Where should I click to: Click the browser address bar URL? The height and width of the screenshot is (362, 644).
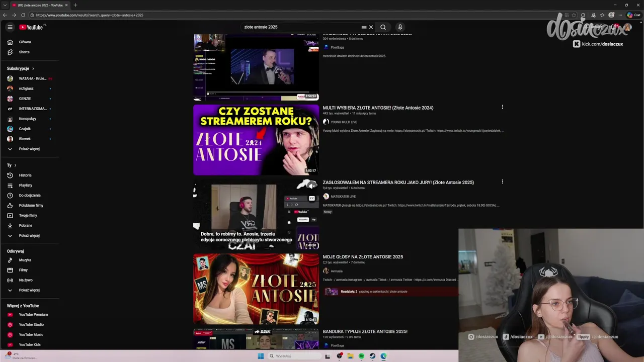click(x=90, y=15)
